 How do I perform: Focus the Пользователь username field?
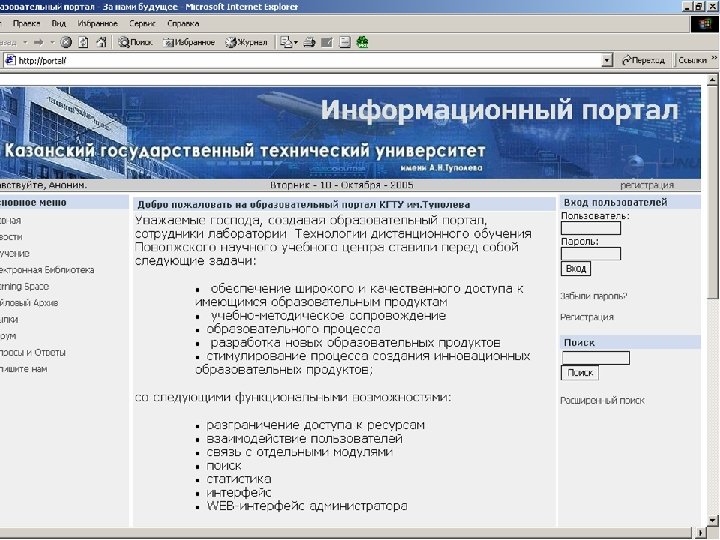coord(591,228)
